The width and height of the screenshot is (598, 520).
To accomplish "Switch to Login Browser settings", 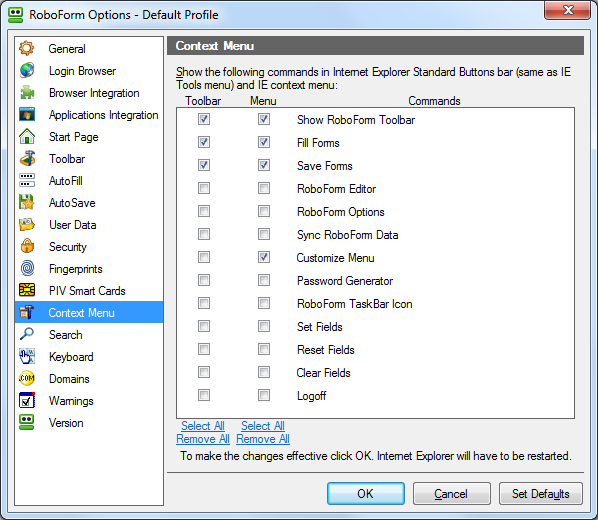I will pyautogui.click(x=89, y=71).
